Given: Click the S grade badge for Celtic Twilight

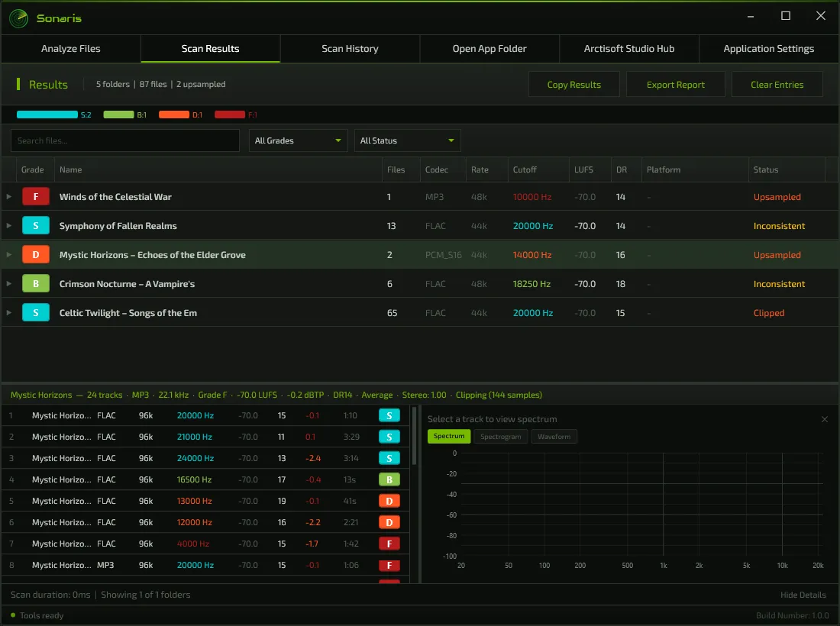Looking at the screenshot, I should (36, 312).
